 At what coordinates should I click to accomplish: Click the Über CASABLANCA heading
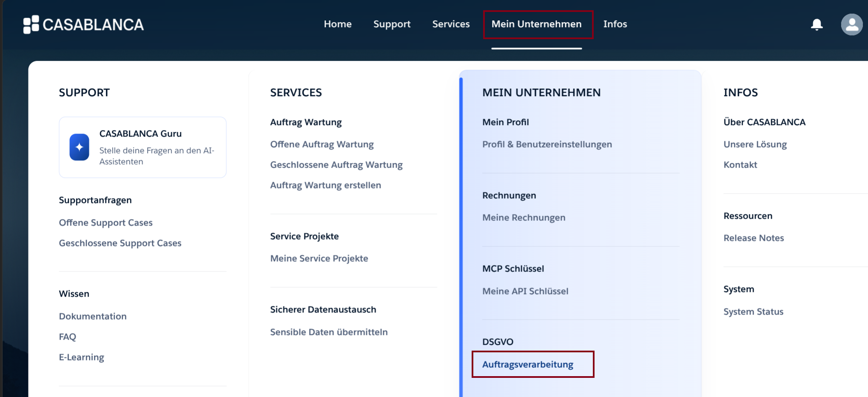pyautogui.click(x=764, y=122)
